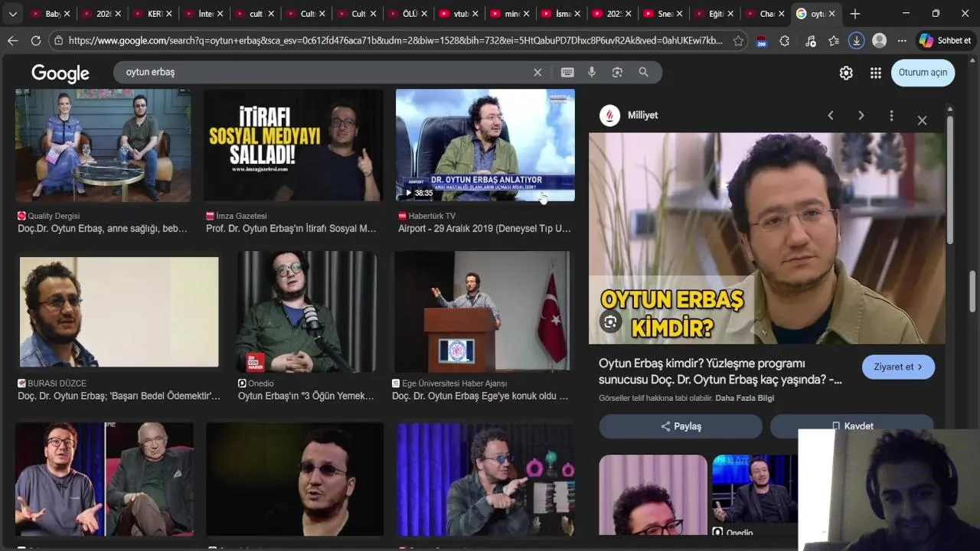Switch to the KER browser tab
The image size is (980, 551).
point(153,14)
